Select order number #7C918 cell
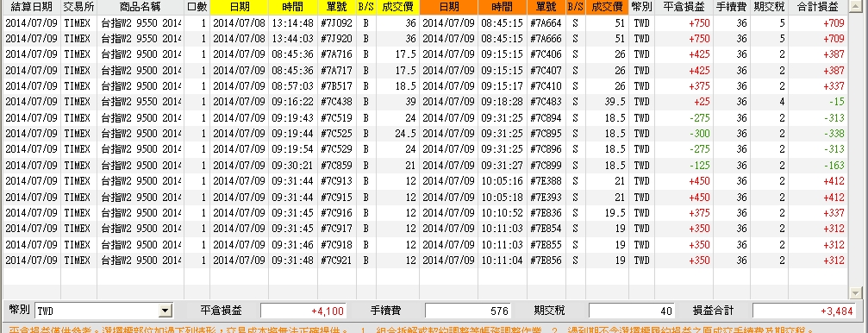This screenshot has height=333, width=868. point(336,244)
